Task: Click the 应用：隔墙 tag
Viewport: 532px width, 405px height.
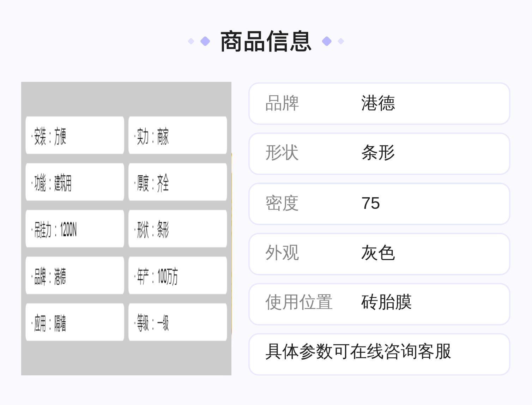Action: pyautogui.click(x=75, y=322)
